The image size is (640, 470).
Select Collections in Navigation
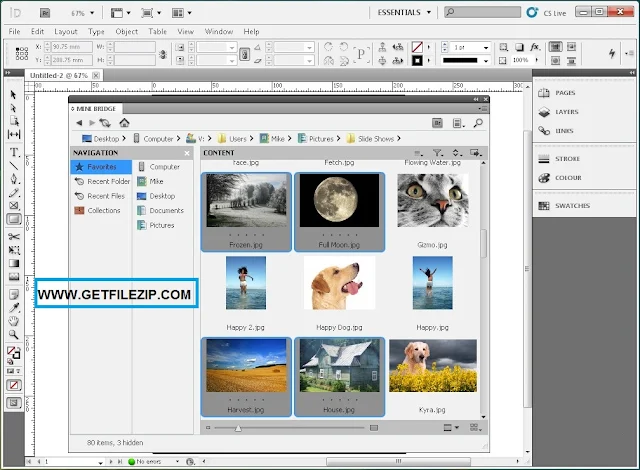pyautogui.click(x=98, y=211)
